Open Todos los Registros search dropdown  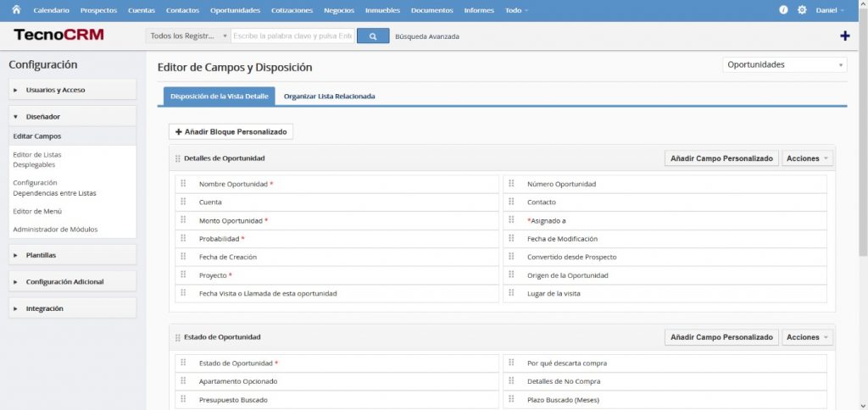click(187, 36)
